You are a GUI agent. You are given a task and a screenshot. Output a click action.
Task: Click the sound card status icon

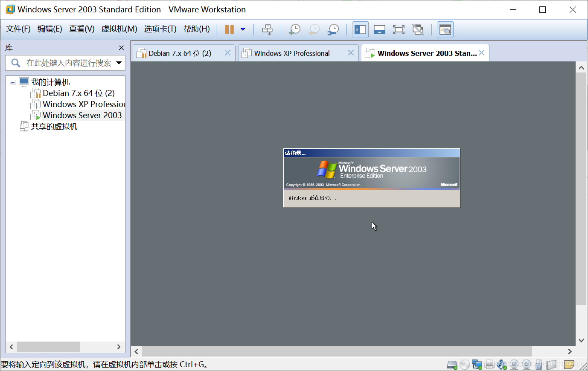pos(502,365)
